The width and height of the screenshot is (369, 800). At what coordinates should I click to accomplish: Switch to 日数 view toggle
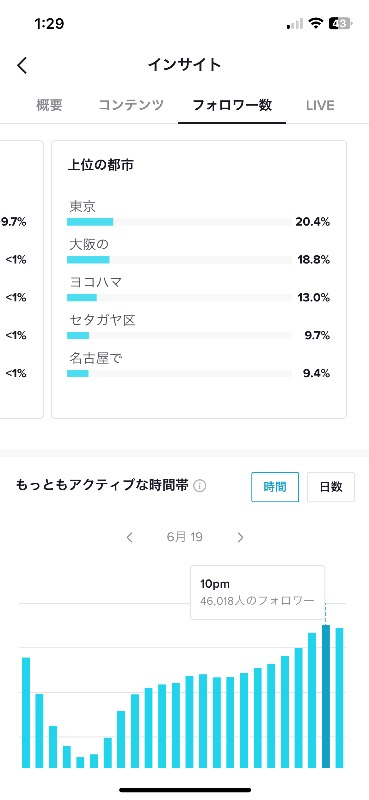click(331, 487)
